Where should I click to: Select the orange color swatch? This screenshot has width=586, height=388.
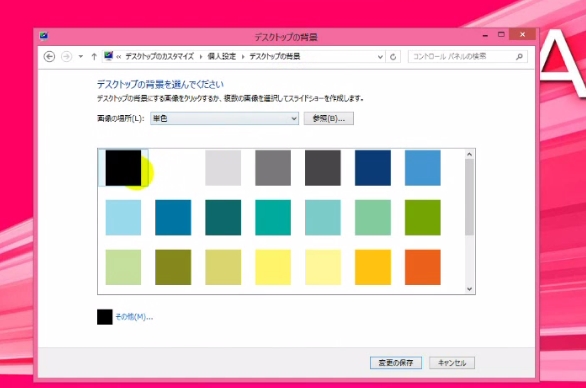coord(423,267)
